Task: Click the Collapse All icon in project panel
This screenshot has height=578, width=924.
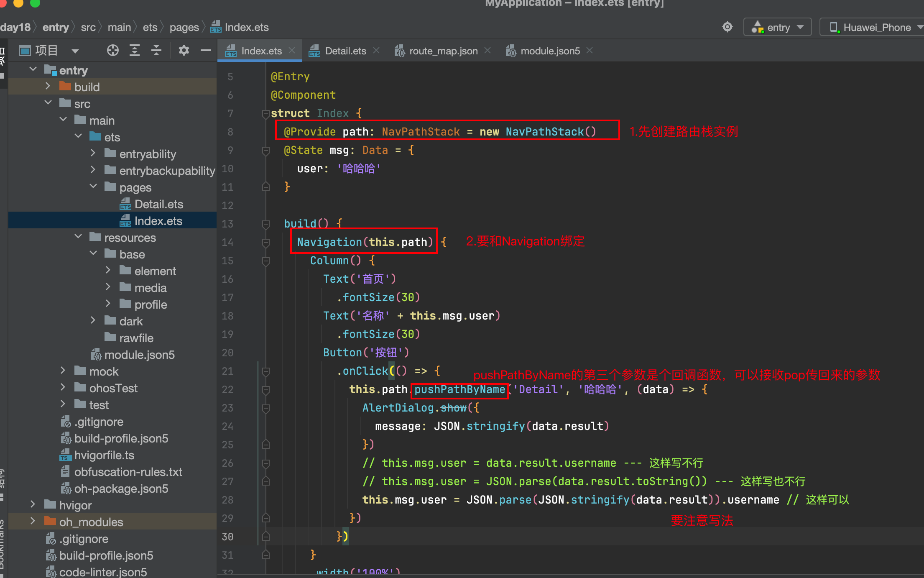Action: (156, 51)
